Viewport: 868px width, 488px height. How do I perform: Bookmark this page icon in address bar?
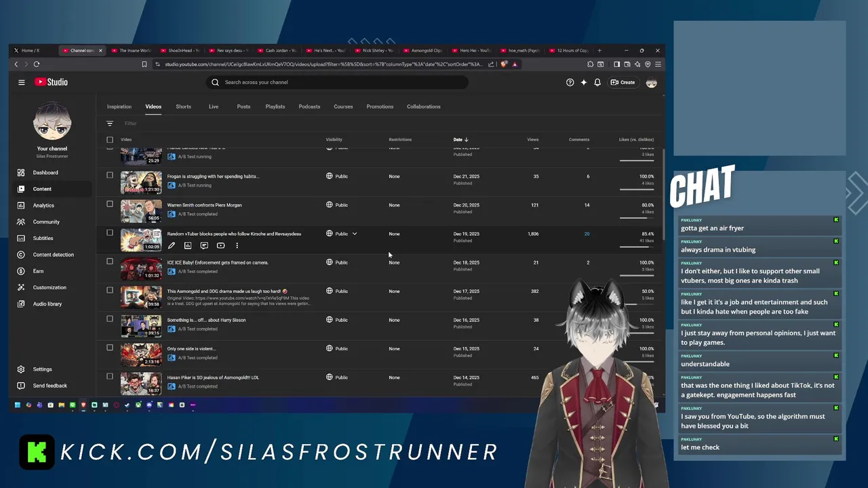[144, 64]
